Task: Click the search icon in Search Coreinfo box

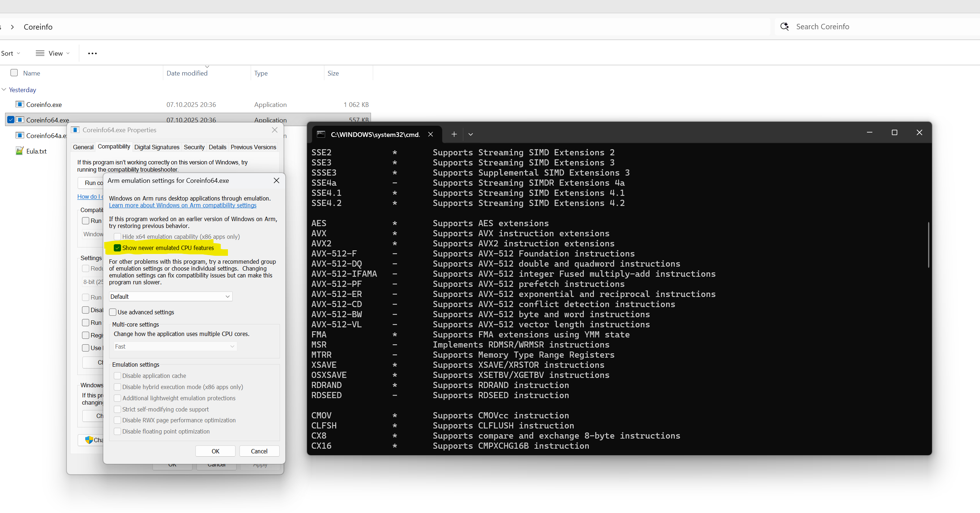Action: point(785,27)
